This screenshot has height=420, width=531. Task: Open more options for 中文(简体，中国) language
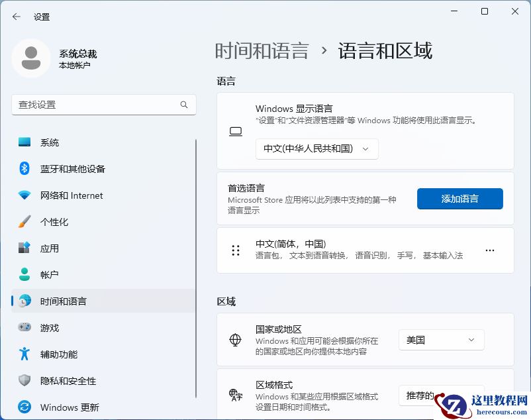tap(490, 250)
